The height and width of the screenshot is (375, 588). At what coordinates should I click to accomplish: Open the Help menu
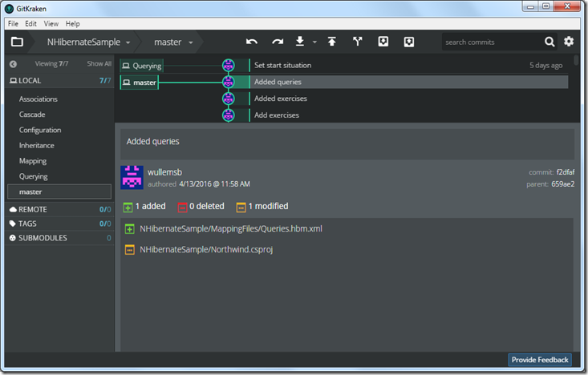pyautogui.click(x=72, y=23)
